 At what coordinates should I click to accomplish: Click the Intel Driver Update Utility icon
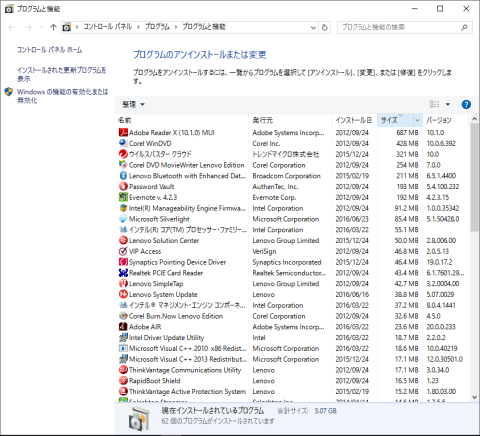click(x=123, y=337)
